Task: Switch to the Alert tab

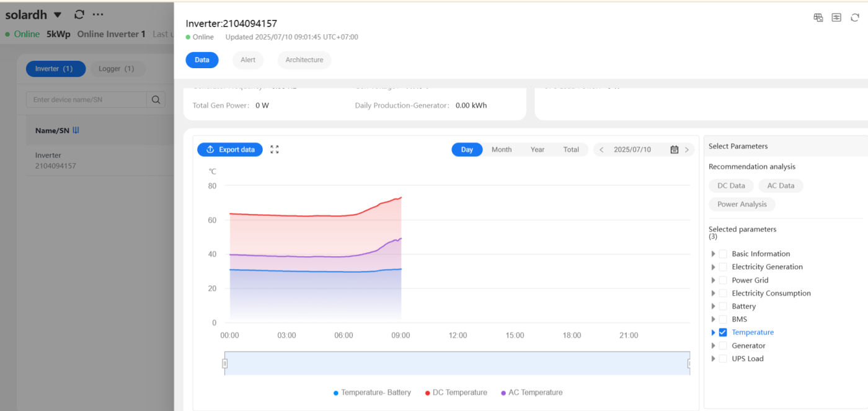Action: pos(248,60)
